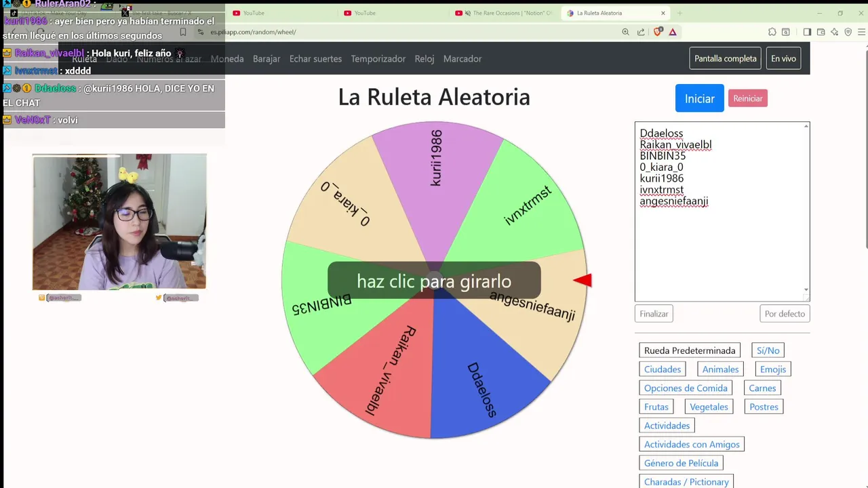Image resolution: width=868 pixels, height=488 pixels.
Task: Select the Actividades preset
Action: pyautogui.click(x=667, y=426)
